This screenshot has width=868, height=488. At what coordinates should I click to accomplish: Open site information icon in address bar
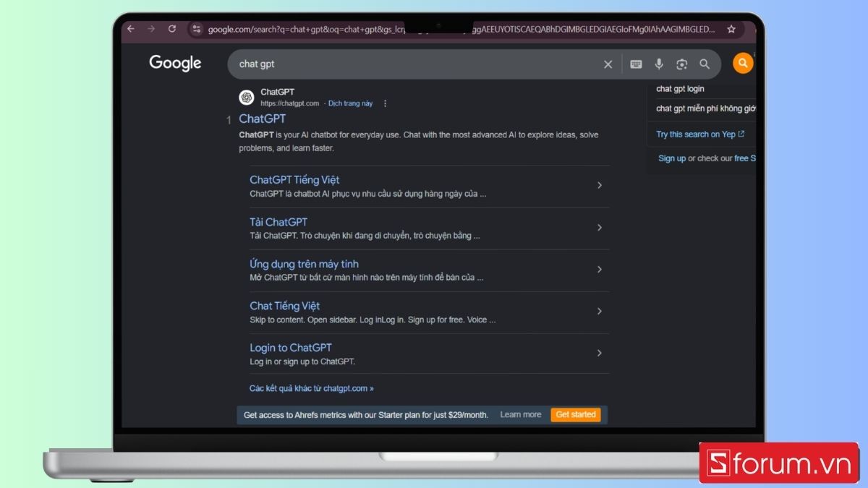click(x=197, y=29)
